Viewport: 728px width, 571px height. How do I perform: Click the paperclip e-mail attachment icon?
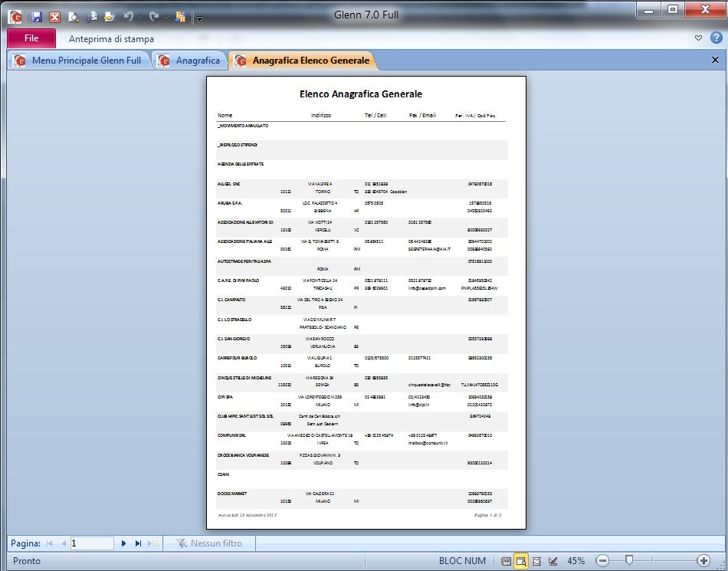point(92,17)
